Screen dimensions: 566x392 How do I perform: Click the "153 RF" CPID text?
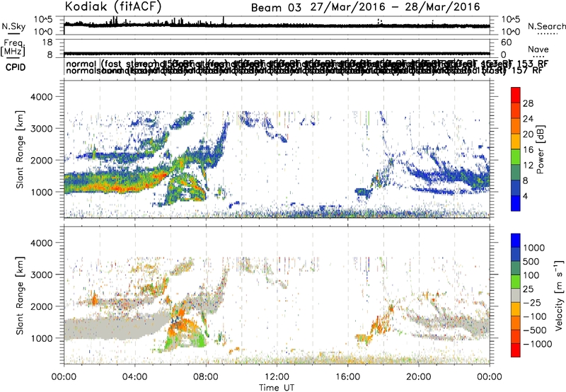(x=533, y=64)
